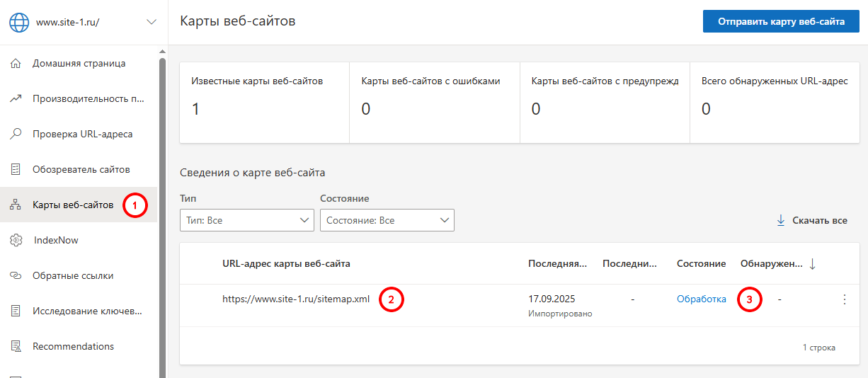Click the performance chart icon in sidebar
The image size is (868, 378).
pyautogui.click(x=16, y=98)
